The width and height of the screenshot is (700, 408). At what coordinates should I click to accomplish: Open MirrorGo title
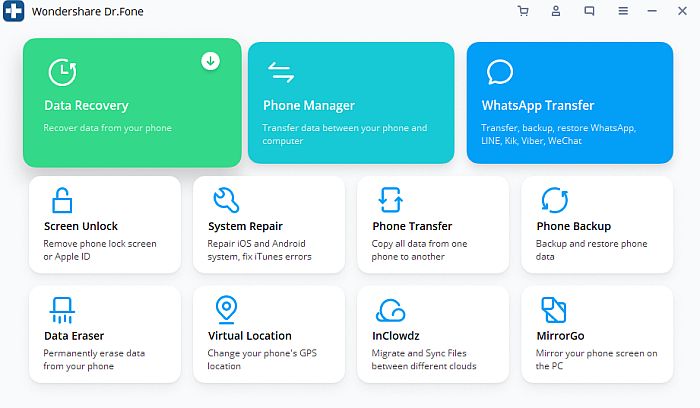pos(560,336)
